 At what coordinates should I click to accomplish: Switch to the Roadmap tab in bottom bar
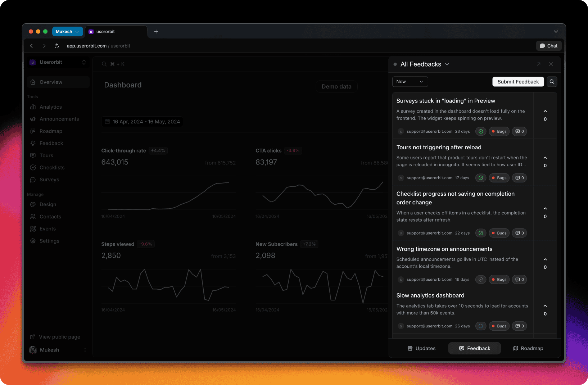528,348
